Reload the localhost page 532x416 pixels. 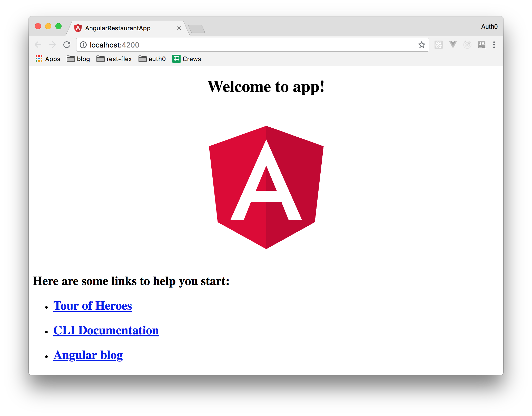[67, 45]
